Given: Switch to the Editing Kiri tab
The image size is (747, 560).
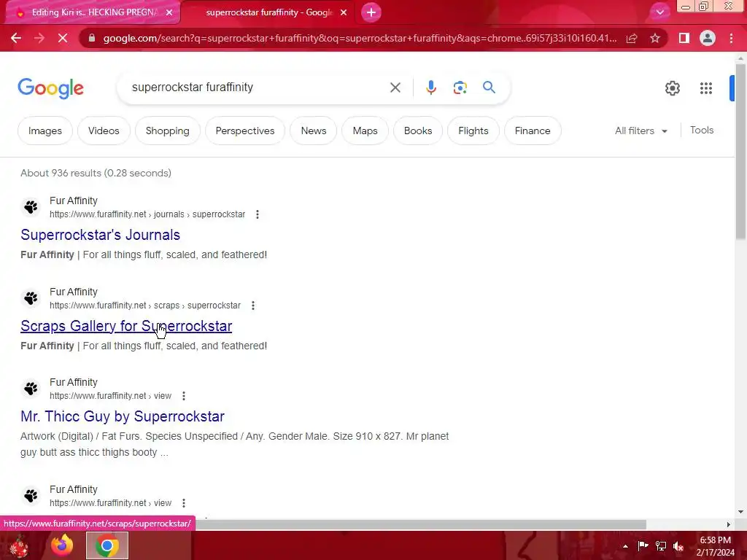Looking at the screenshot, I should (x=93, y=13).
